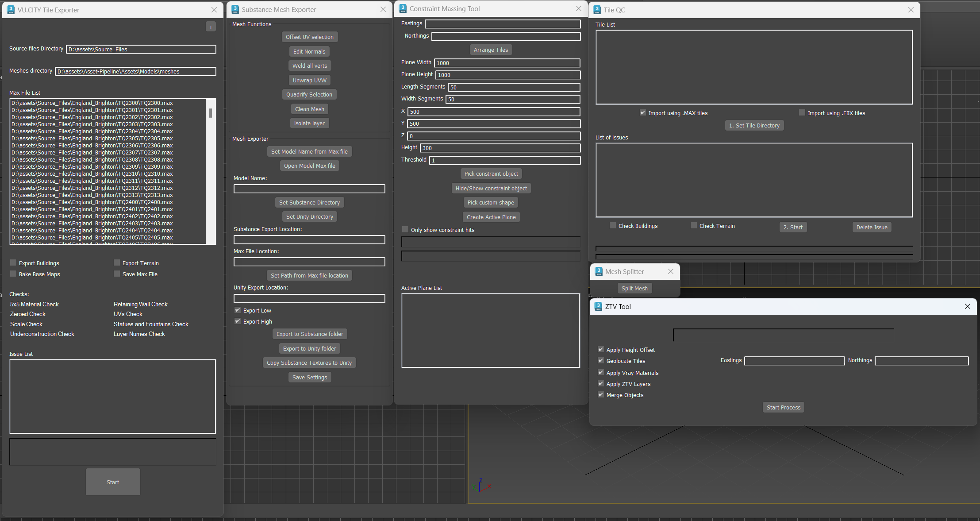Click the Tile QC window title icon
This screenshot has height=521, width=980.
click(x=597, y=10)
